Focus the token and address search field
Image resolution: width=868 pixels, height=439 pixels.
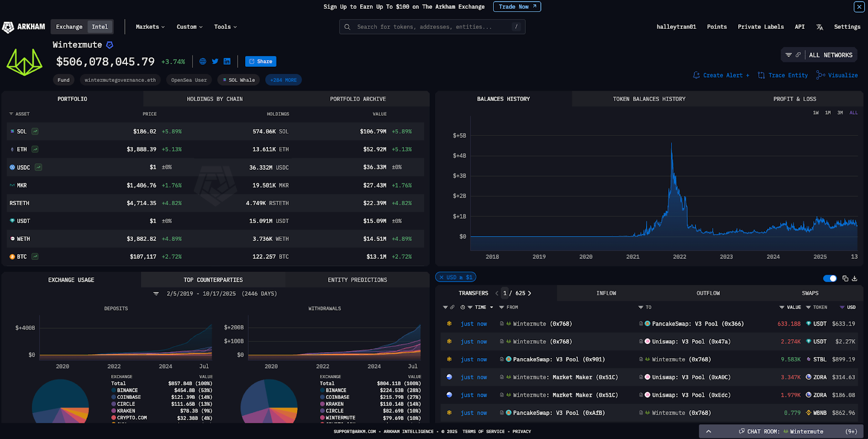click(x=431, y=27)
